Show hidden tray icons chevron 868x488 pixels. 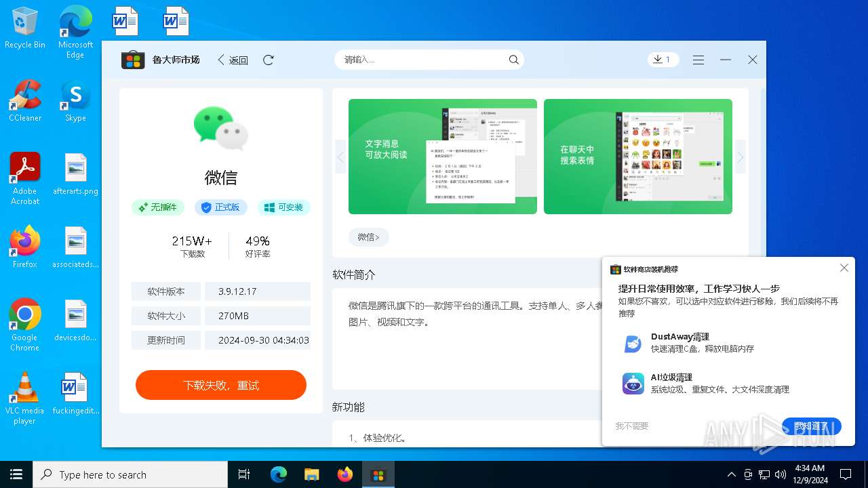pyautogui.click(x=731, y=474)
